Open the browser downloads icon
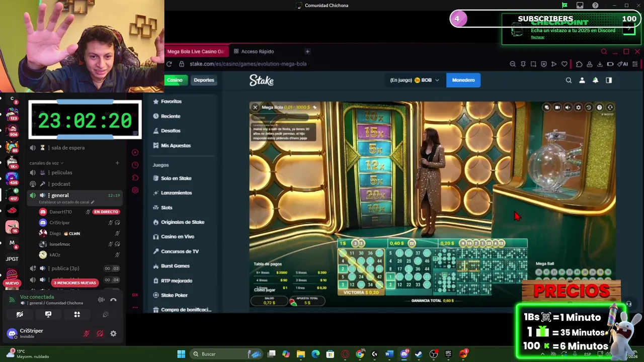The height and width of the screenshot is (362, 644). click(600, 64)
